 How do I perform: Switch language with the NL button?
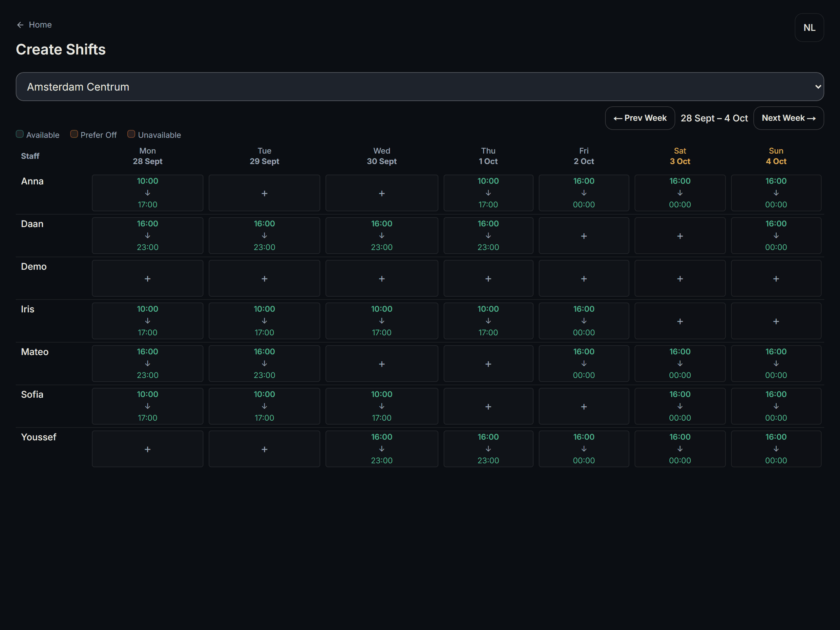tap(809, 28)
